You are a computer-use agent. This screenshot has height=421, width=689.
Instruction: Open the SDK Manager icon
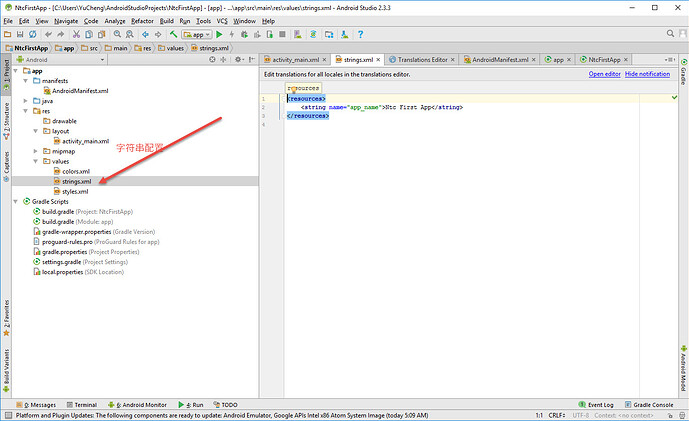(x=345, y=34)
